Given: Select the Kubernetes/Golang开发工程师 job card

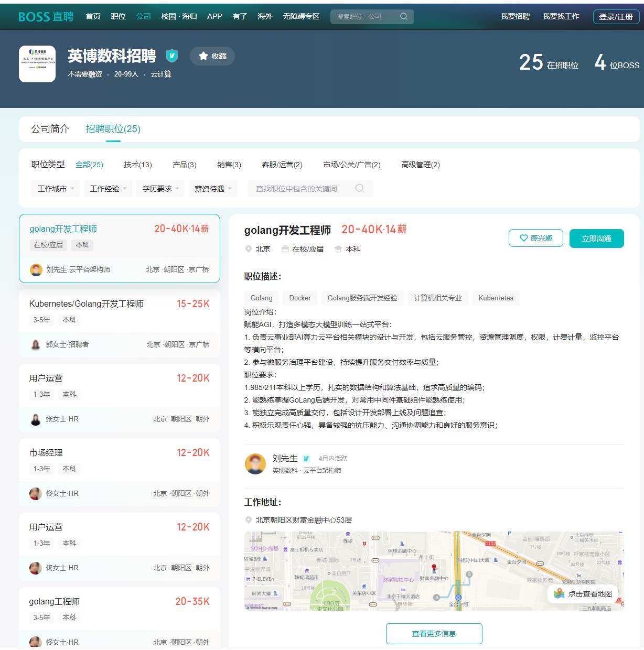Looking at the screenshot, I should (120, 324).
